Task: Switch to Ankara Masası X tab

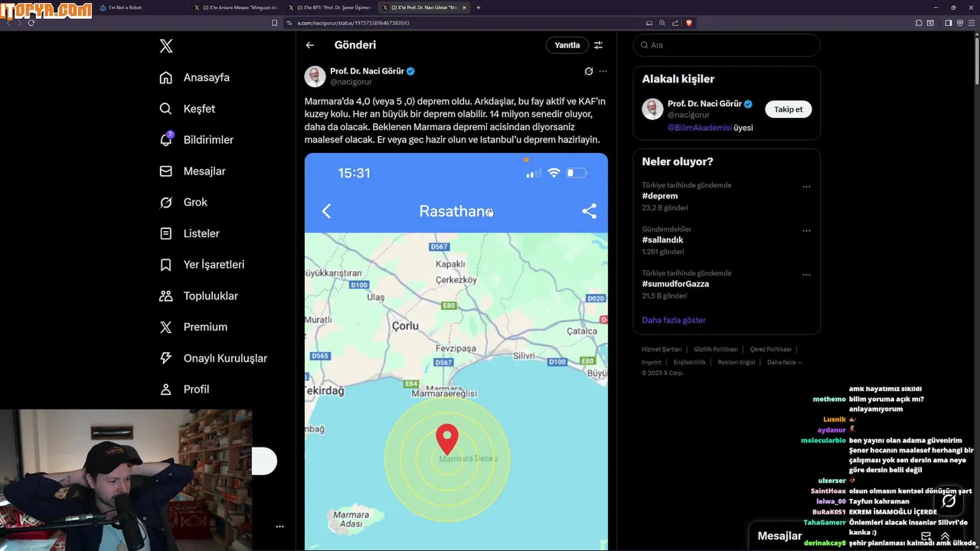Action: point(236,8)
